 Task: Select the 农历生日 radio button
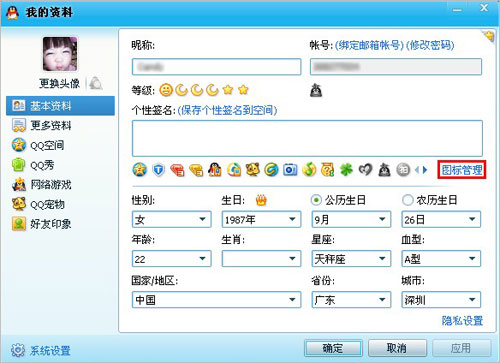point(407,200)
